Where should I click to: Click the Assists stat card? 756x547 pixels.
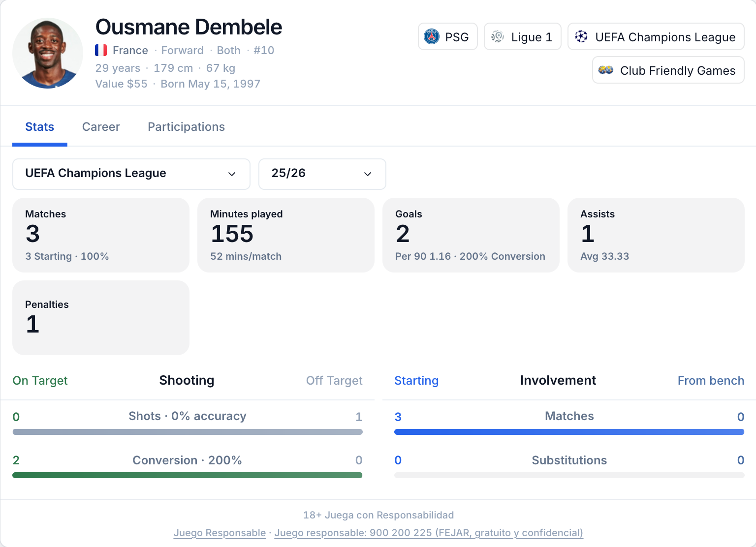point(656,235)
